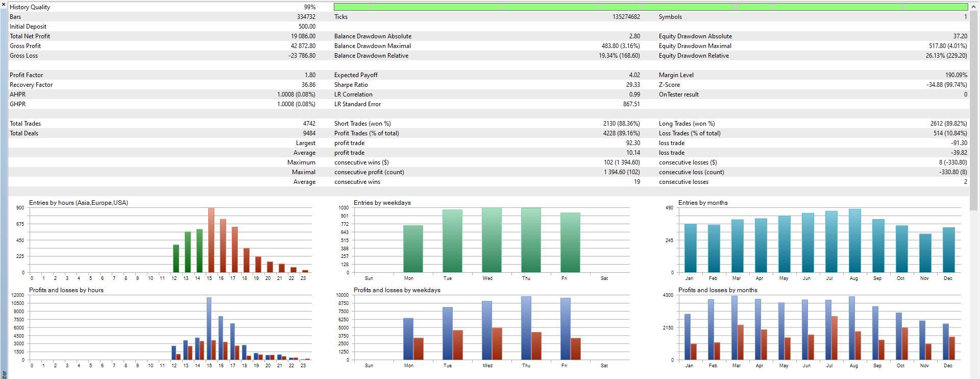Click the hour 12 green entries bar

176,259
